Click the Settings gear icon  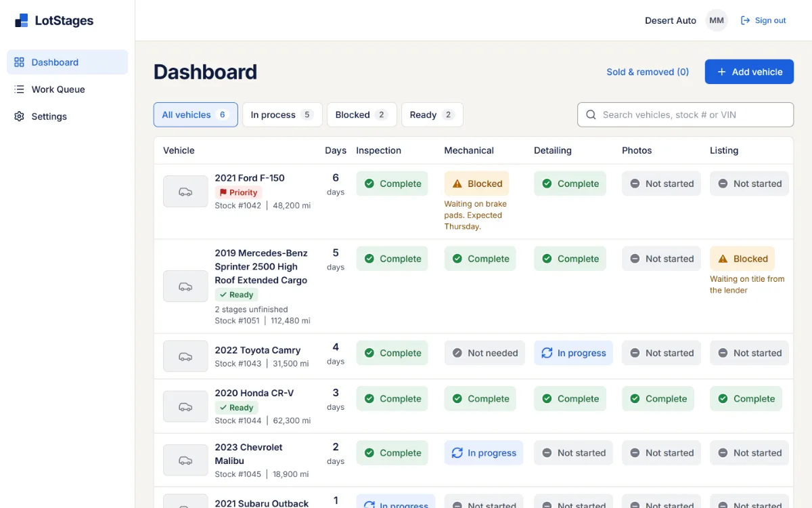pos(19,117)
